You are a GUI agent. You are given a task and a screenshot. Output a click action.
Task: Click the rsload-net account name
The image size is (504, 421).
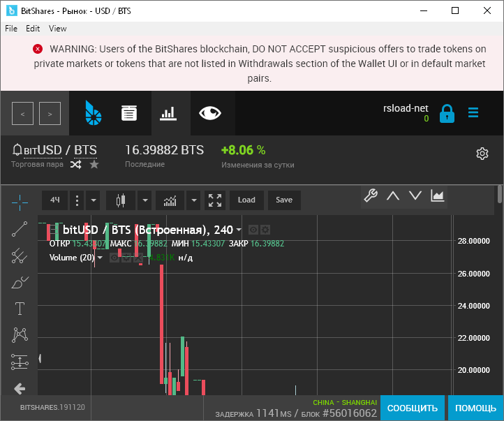coord(406,108)
